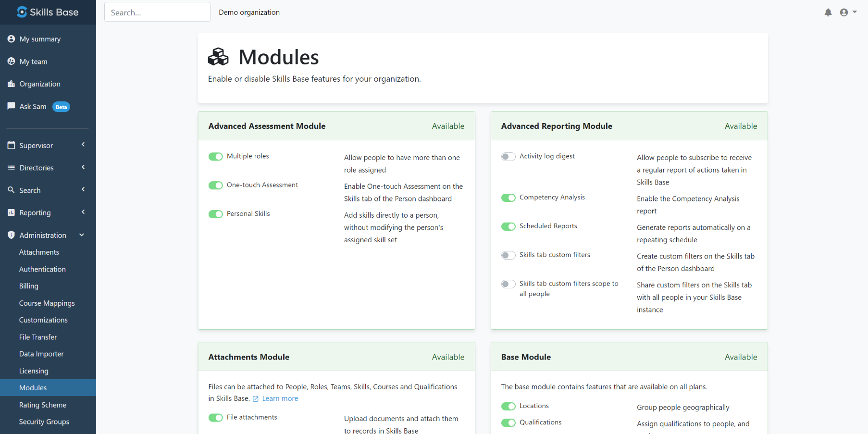This screenshot has height=434, width=868.
Task: Open the notifications bell icon
Action: 828,12
